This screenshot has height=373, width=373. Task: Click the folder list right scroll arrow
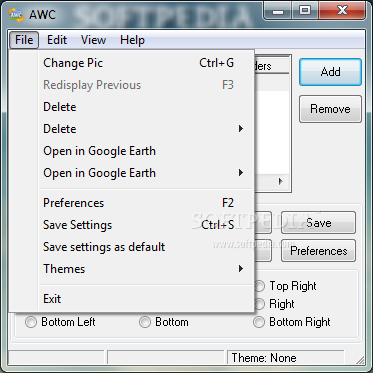[x=281, y=182]
